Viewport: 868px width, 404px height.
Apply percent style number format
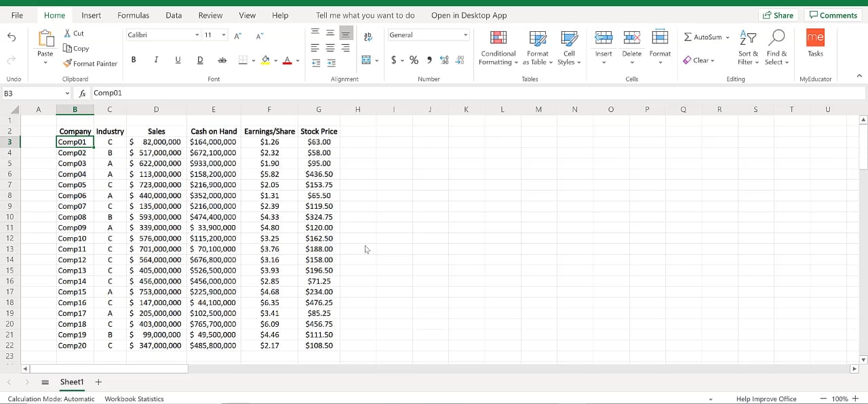tap(414, 60)
